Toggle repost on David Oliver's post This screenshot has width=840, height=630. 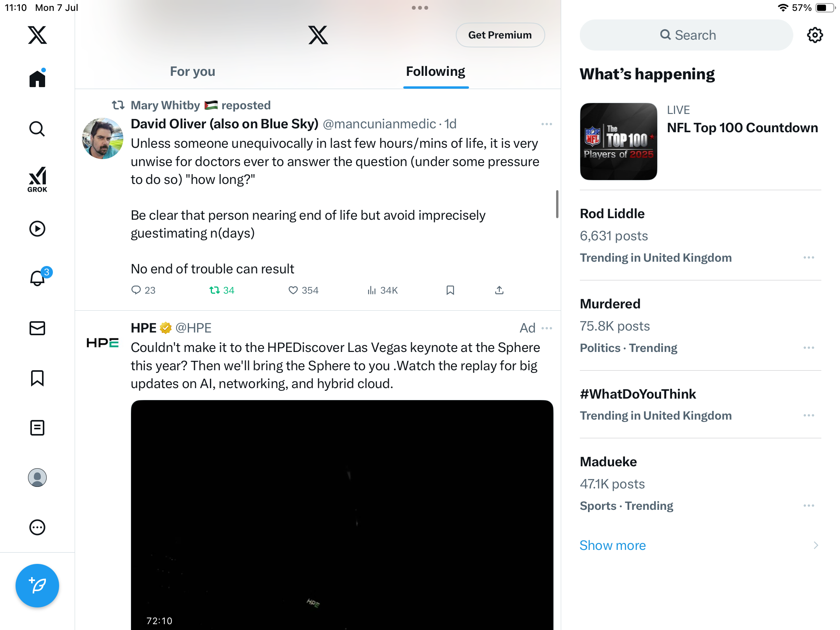click(x=222, y=290)
